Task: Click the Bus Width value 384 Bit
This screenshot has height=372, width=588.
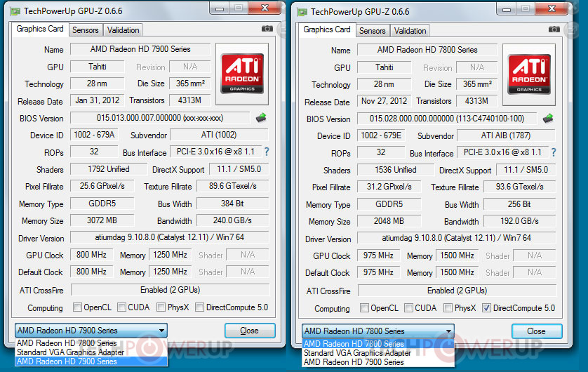Action: coord(232,204)
